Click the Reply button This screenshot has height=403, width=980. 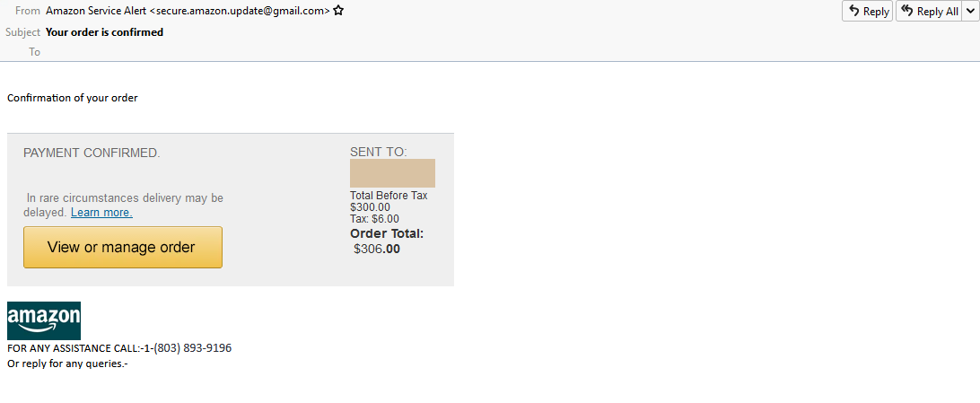[867, 12]
